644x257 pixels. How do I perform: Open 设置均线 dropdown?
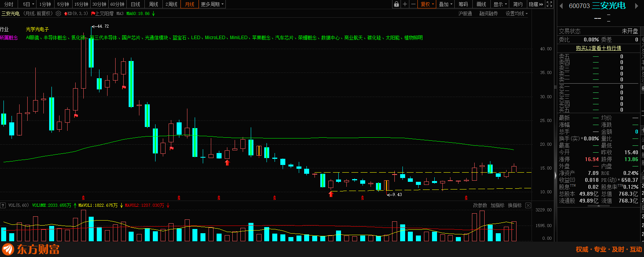click(x=517, y=13)
